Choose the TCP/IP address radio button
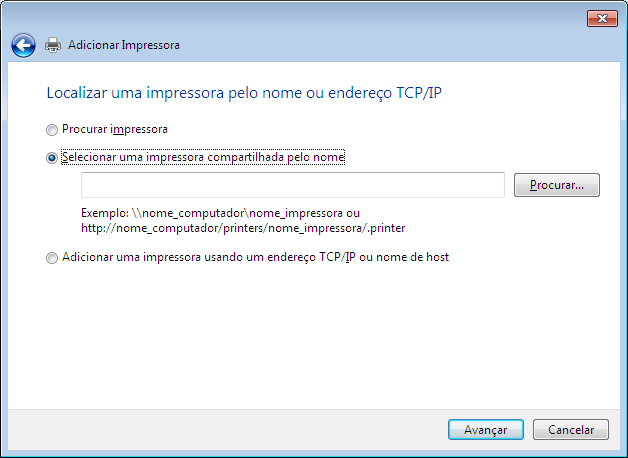The width and height of the screenshot is (628, 458). (x=52, y=258)
